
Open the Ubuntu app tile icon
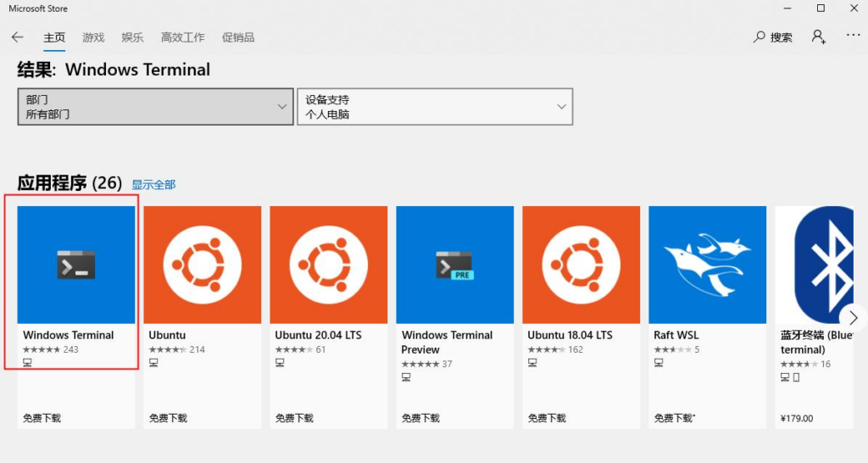[x=202, y=265]
